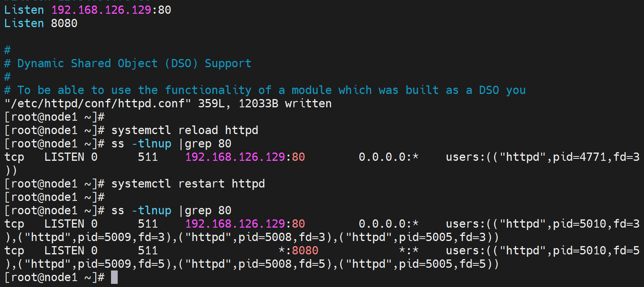Click the "/etc/httpd/conf/httpd.conf" file path
The image size is (644, 287).
click(x=98, y=103)
